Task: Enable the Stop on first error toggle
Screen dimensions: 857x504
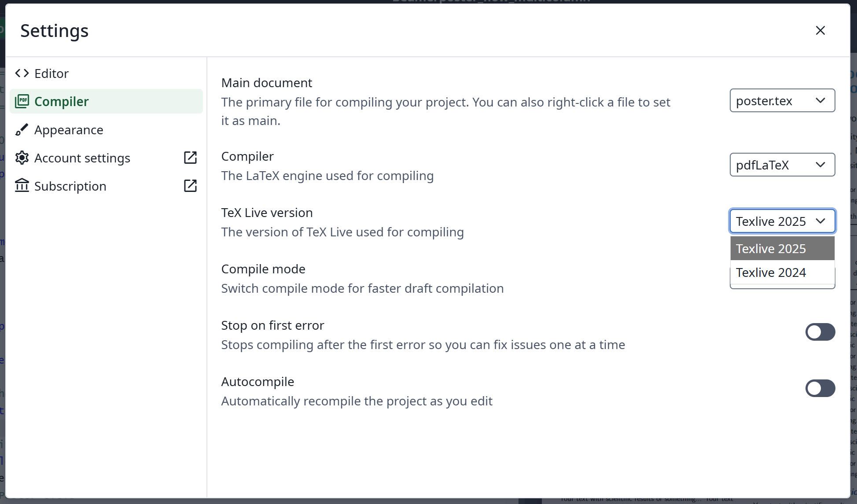Action: pos(820,332)
